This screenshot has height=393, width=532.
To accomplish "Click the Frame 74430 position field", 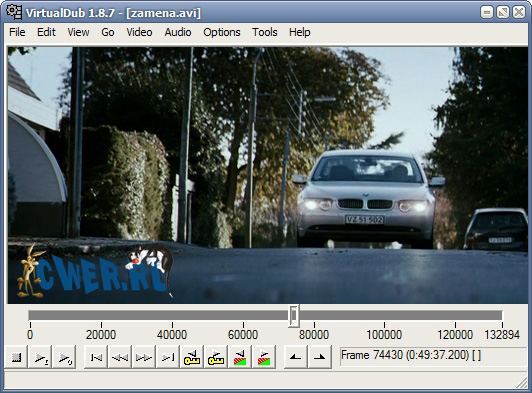I will point(435,356).
